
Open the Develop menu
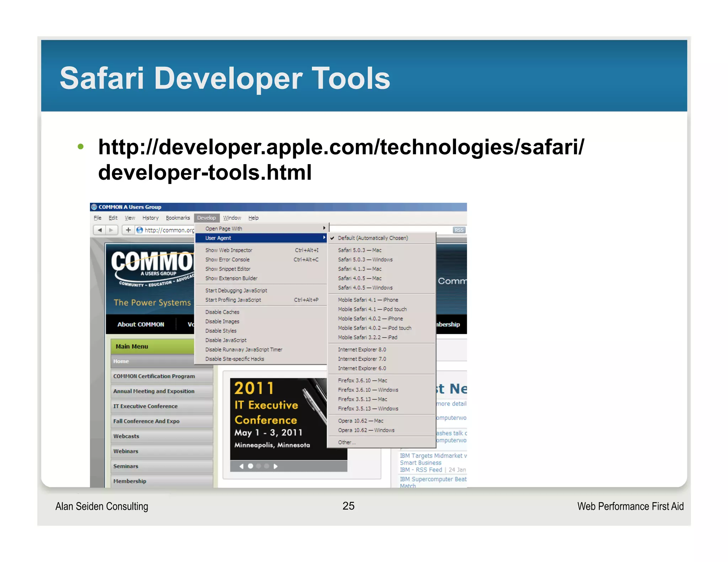tap(206, 218)
